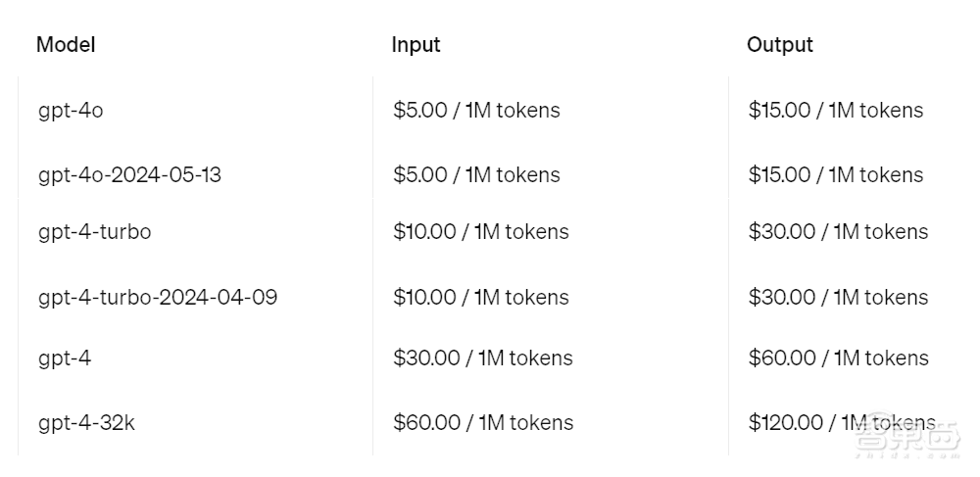Click the gpt-4o row $15.00 output price
Image resolution: width=980 pixels, height=477 pixels.
click(835, 111)
